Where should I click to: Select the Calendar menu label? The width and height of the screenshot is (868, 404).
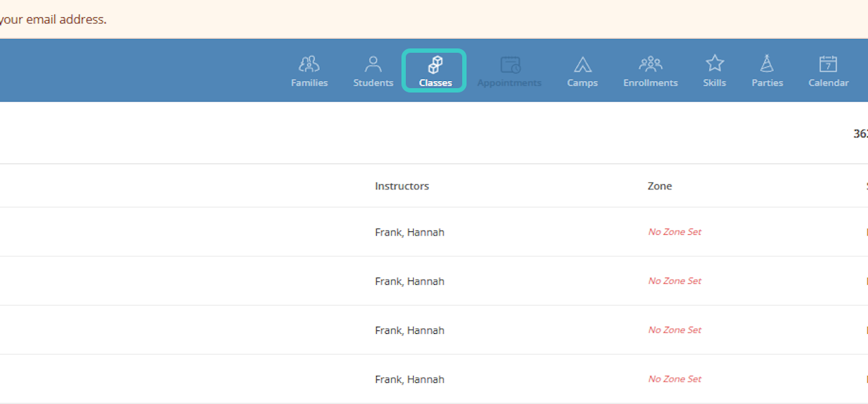pos(828,83)
